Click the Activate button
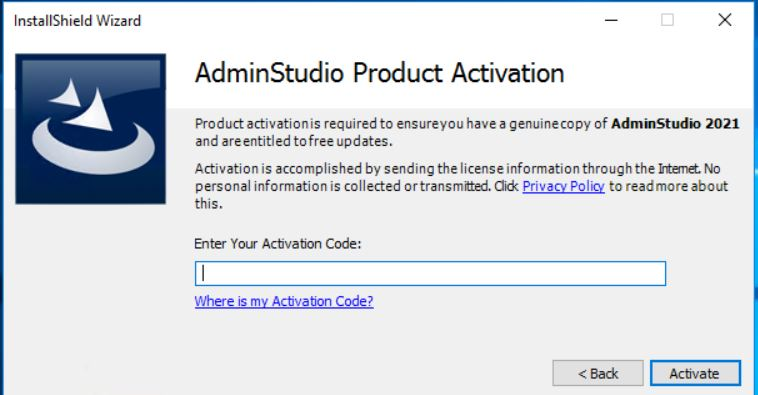The height and width of the screenshot is (395, 758). [x=695, y=373]
